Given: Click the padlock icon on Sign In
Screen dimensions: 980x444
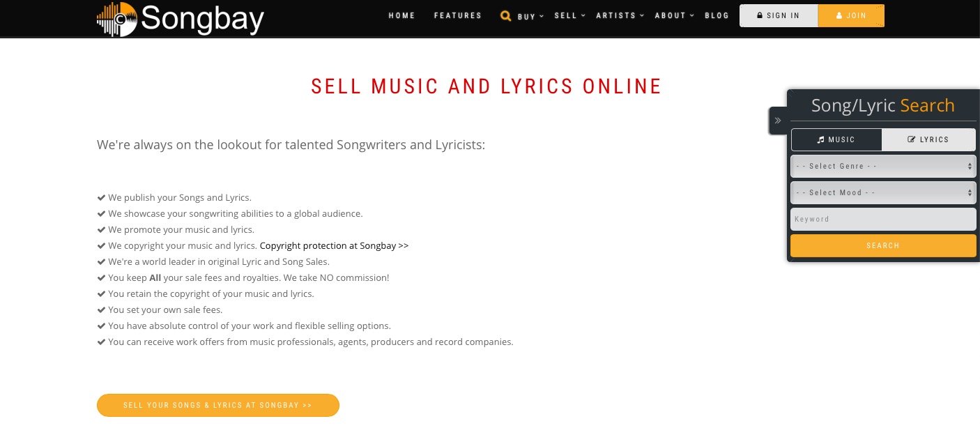Looking at the screenshot, I should click(760, 15).
